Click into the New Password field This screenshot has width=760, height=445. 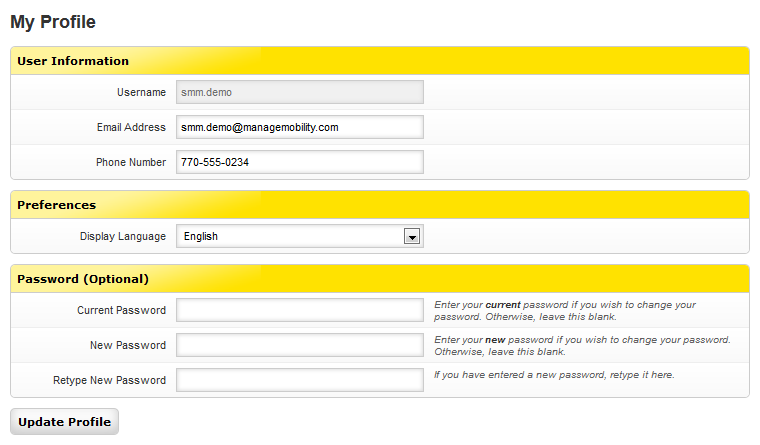coord(300,345)
